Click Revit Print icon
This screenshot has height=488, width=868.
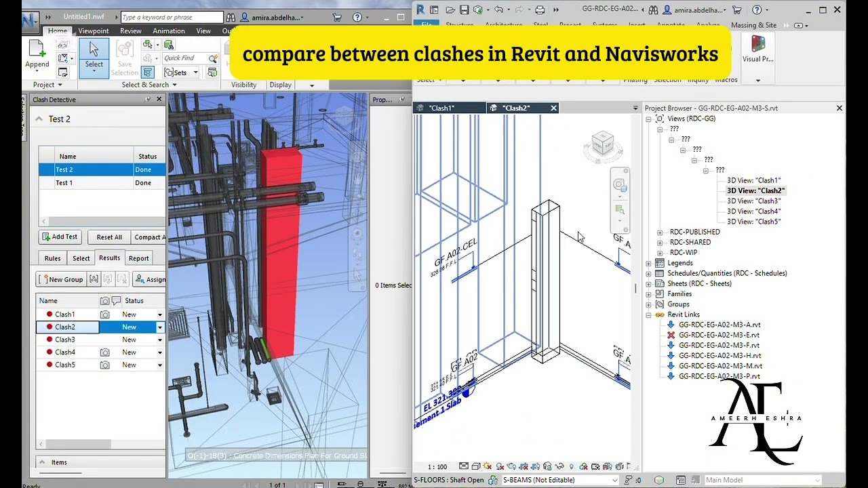tap(540, 9)
